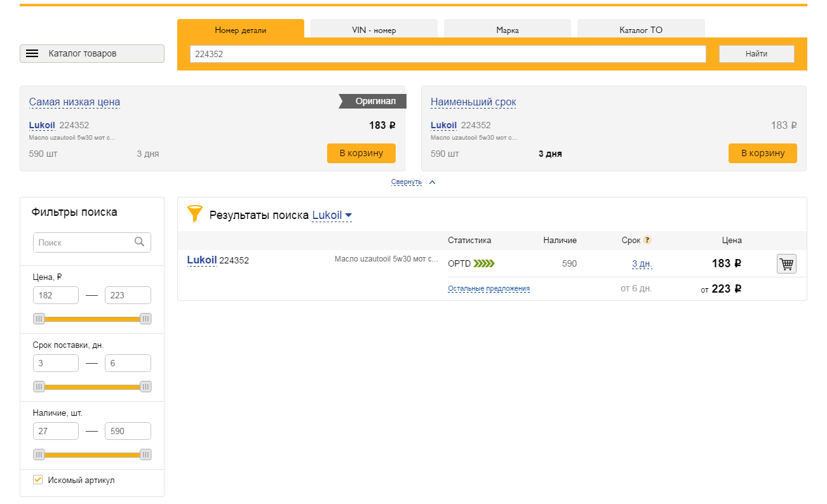Click the Цена column header
The width and height of the screenshot is (827, 504).
click(732, 241)
